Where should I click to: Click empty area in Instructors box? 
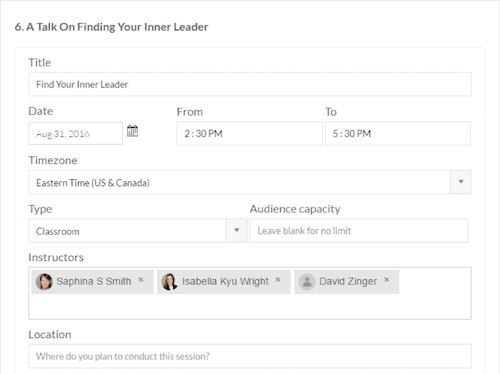(x=250, y=307)
